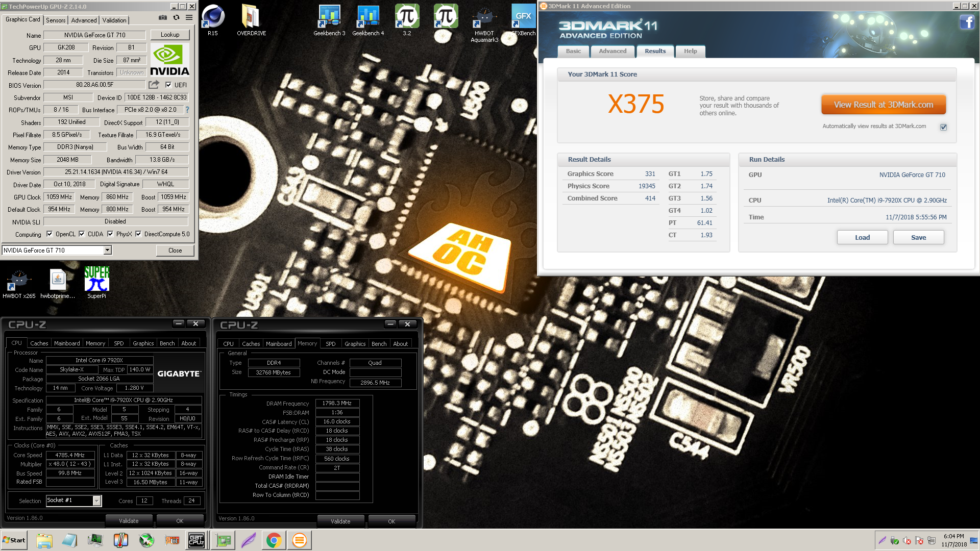Launch the HWBOT x265 desktop shortcut
980x551 pixels.
point(19,283)
